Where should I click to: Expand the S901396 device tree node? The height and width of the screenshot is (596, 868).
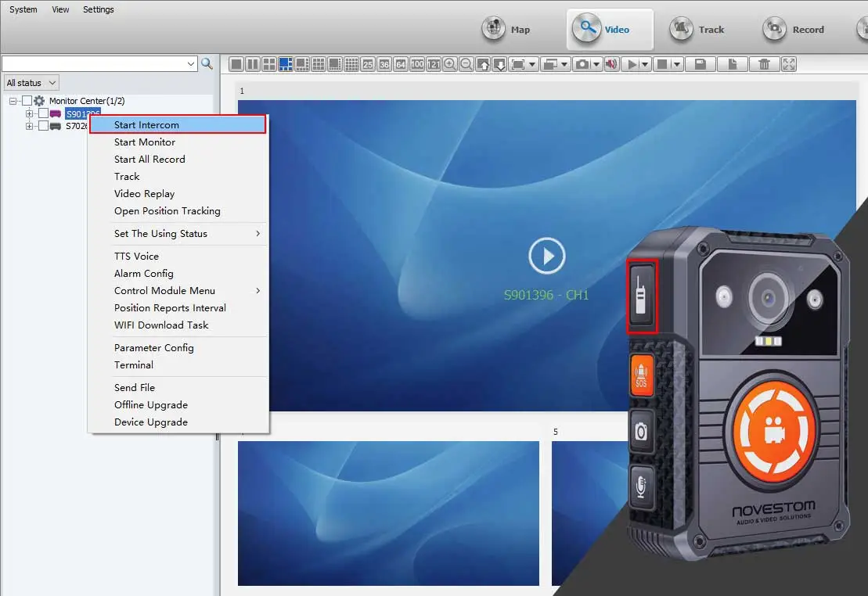point(29,113)
